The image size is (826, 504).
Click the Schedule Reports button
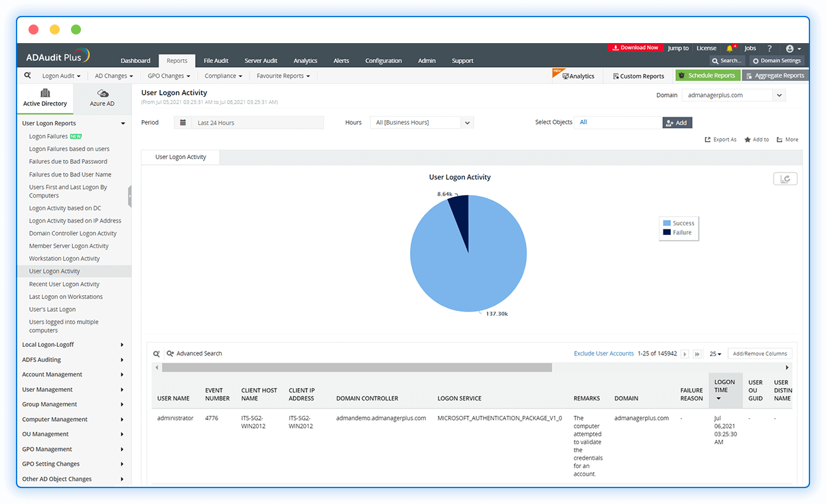point(708,76)
